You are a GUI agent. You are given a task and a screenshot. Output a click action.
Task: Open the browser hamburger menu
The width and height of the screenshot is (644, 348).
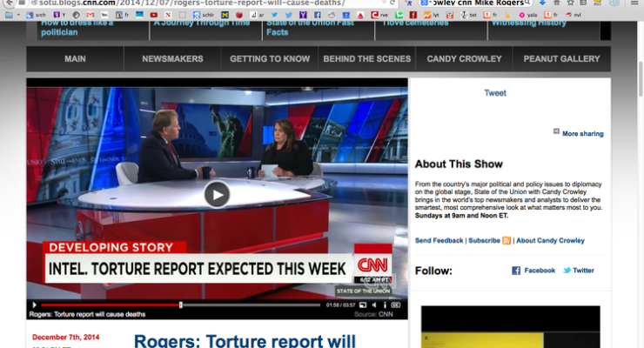point(634,3)
